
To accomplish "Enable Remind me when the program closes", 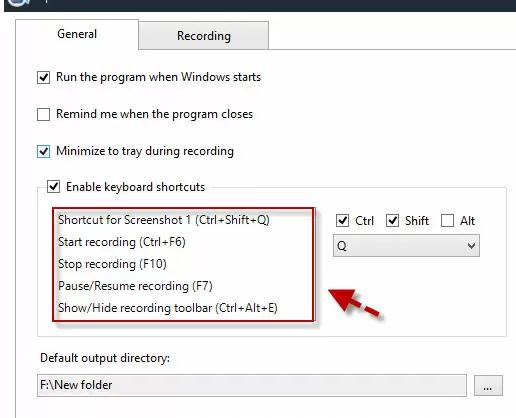I will (43, 114).
